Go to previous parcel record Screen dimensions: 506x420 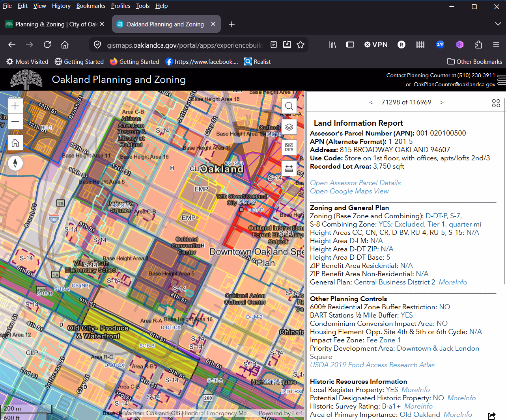click(371, 102)
